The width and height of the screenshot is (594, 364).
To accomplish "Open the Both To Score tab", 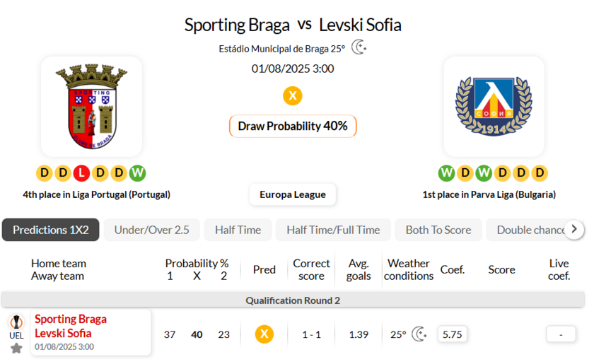I will (438, 230).
